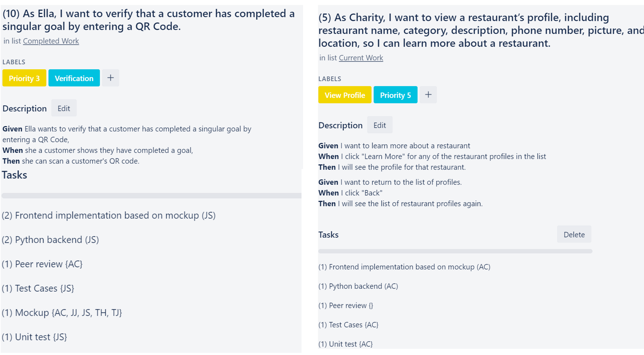
Task: Add a label using plus icon beside Priority 5
Action: coord(428,95)
